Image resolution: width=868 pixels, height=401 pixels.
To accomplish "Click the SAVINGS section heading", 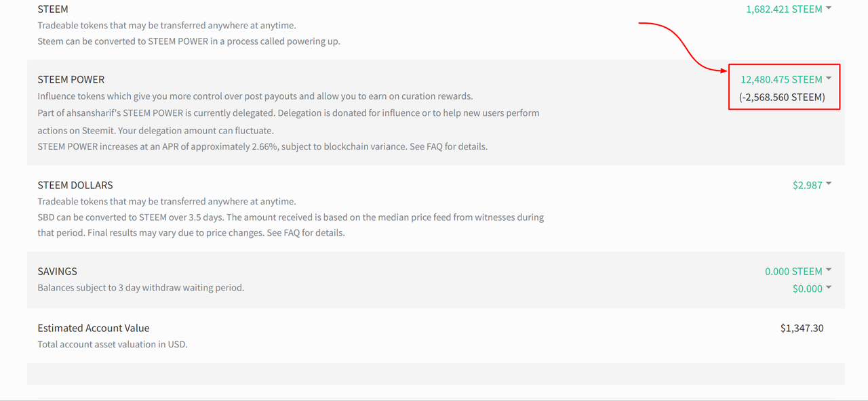I will tap(57, 271).
